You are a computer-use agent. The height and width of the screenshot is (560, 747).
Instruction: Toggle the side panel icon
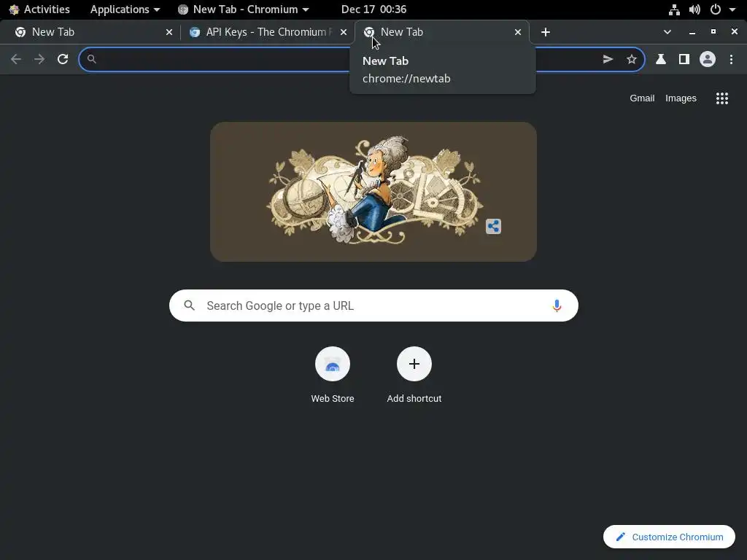[x=684, y=59]
